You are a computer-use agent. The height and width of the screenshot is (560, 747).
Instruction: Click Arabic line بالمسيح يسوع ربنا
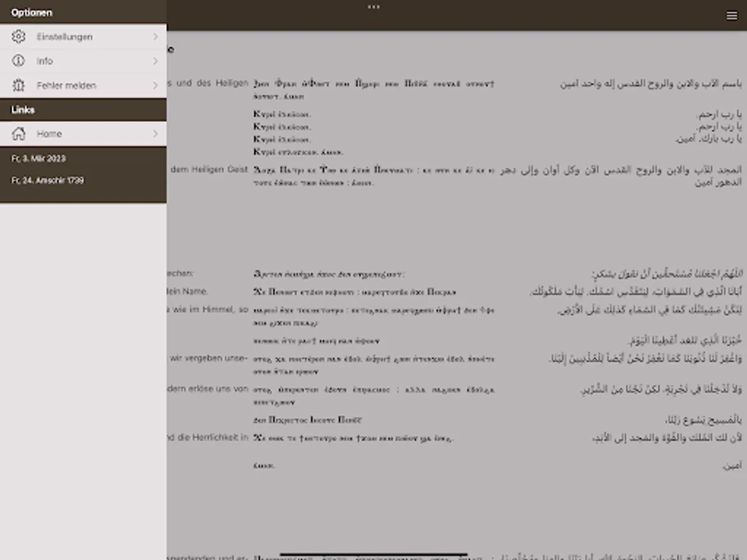[x=703, y=421]
